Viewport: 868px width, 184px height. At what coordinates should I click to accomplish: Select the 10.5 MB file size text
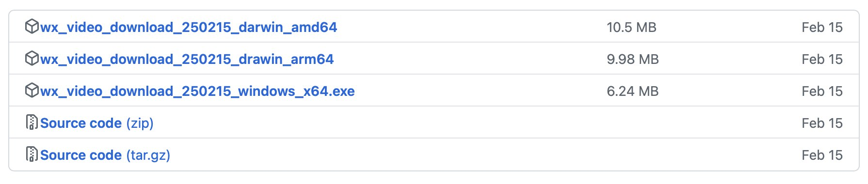(x=631, y=27)
